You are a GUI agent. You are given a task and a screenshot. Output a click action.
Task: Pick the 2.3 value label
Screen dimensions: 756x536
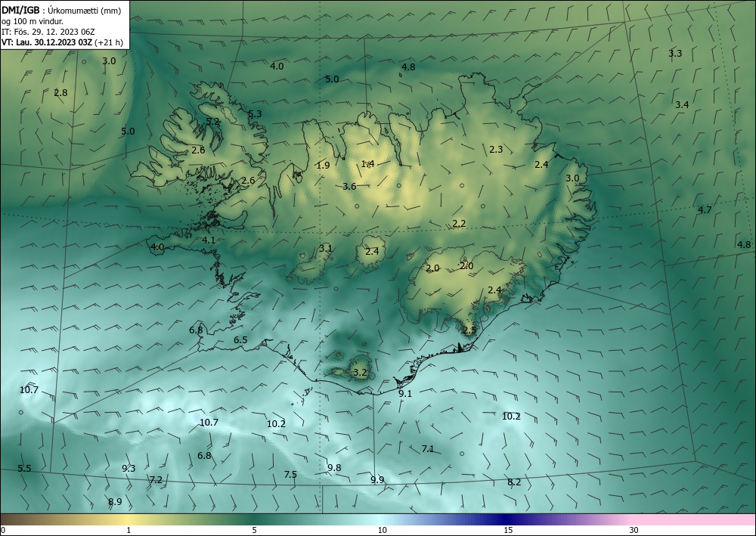[x=496, y=150]
